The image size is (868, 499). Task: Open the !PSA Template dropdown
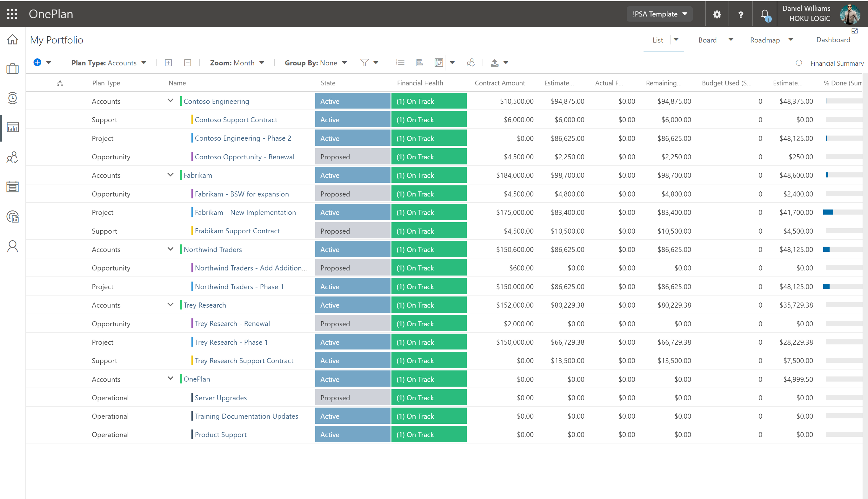[660, 14]
